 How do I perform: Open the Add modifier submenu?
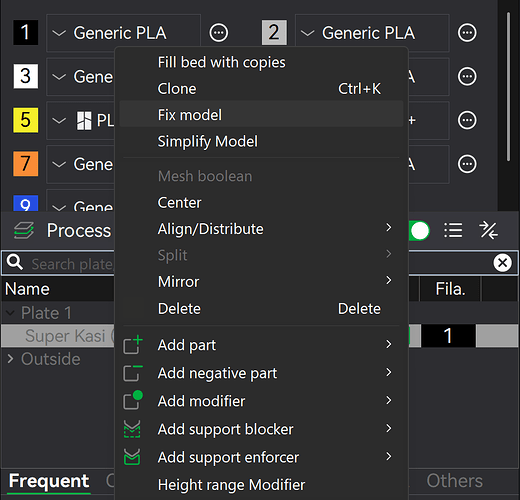click(261, 401)
